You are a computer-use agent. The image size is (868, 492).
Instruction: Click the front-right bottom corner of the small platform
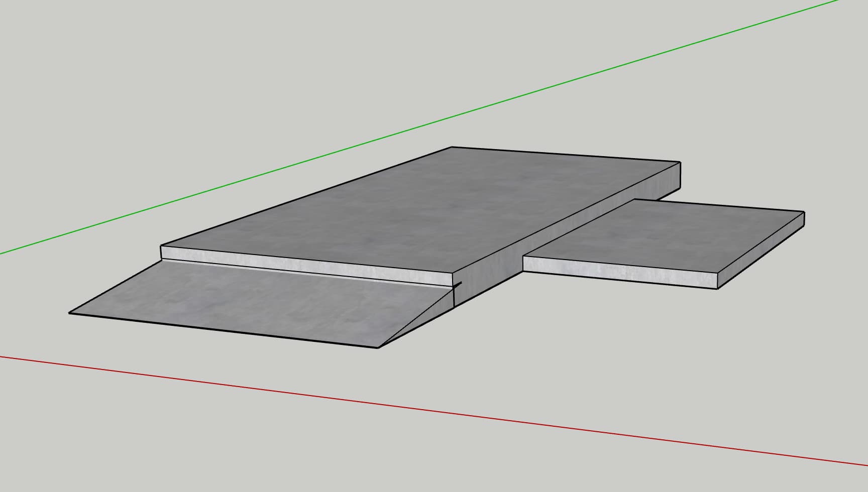[717, 289]
